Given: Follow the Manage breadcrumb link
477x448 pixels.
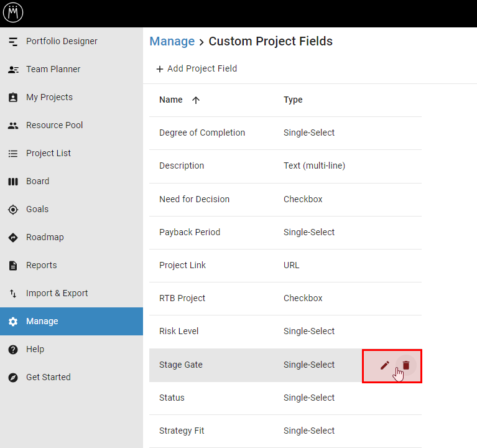Looking at the screenshot, I should [172, 42].
